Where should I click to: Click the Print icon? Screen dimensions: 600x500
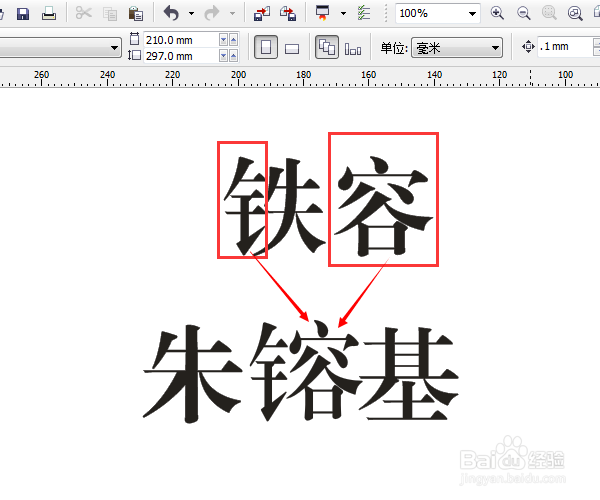tap(49, 14)
